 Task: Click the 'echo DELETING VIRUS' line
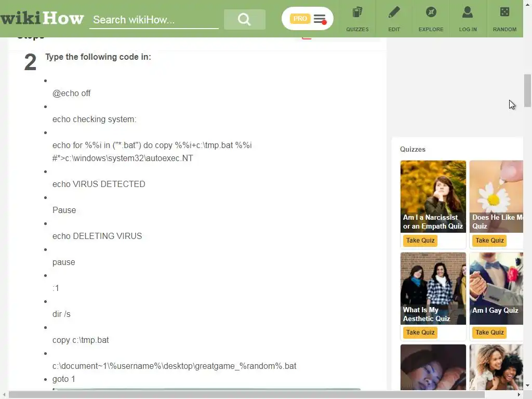[97, 236]
